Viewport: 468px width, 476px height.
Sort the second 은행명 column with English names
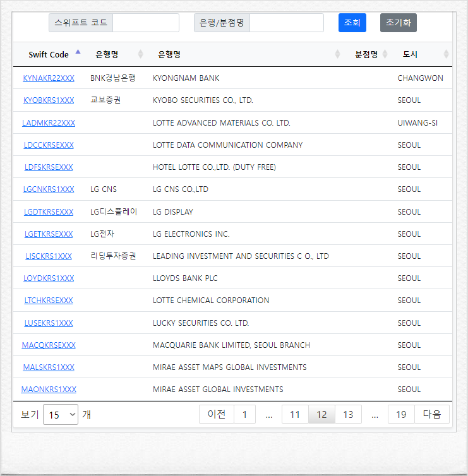point(337,54)
